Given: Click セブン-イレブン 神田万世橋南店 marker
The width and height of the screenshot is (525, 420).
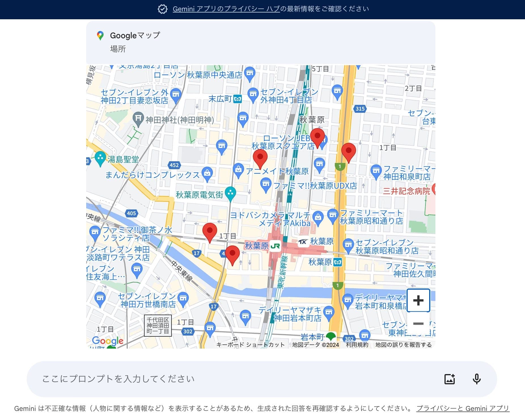Looking at the screenshot, I should pyautogui.click(x=183, y=299).
